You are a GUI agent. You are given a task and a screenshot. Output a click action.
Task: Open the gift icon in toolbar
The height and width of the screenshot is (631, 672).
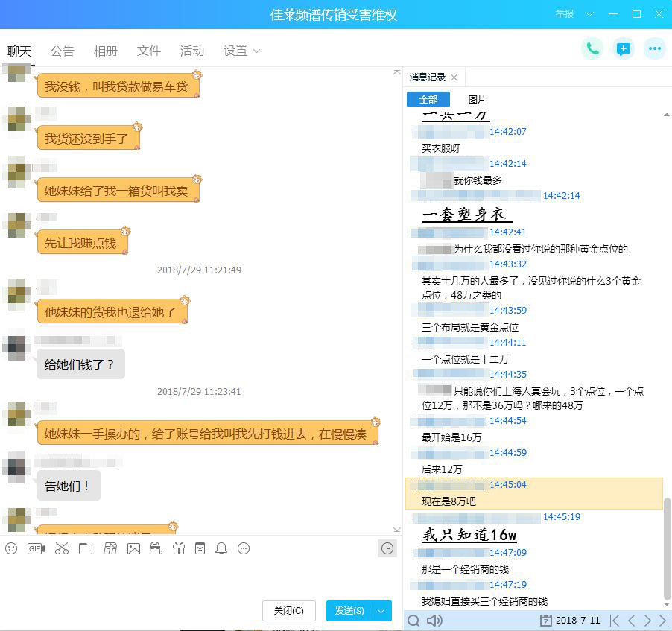(179, 548)
